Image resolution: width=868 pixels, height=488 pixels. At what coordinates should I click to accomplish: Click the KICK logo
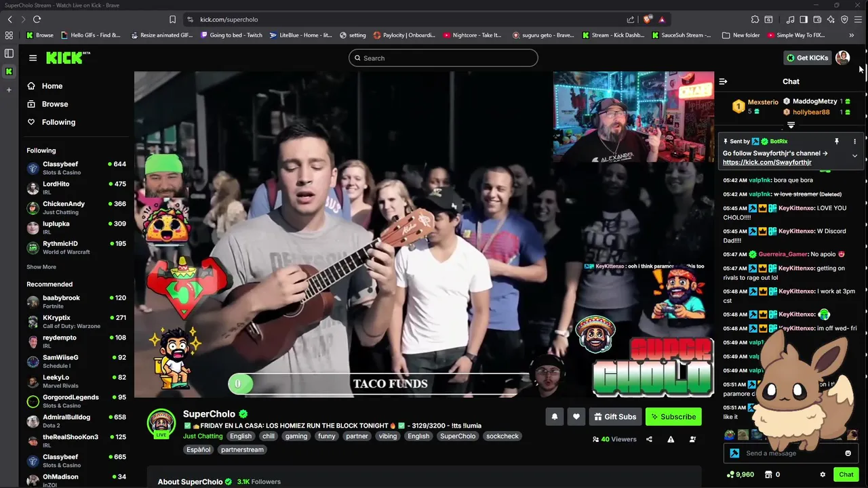[67, 58]
